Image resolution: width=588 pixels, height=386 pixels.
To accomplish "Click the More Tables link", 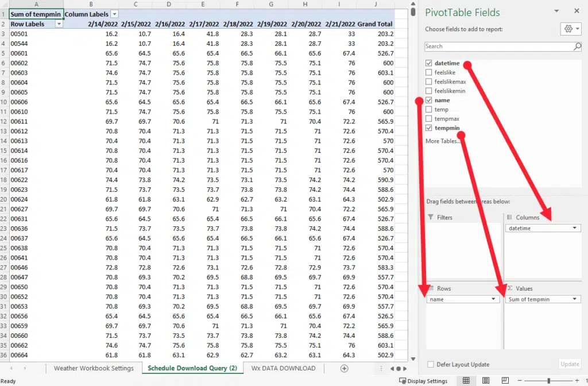I will tap(442, 141).
